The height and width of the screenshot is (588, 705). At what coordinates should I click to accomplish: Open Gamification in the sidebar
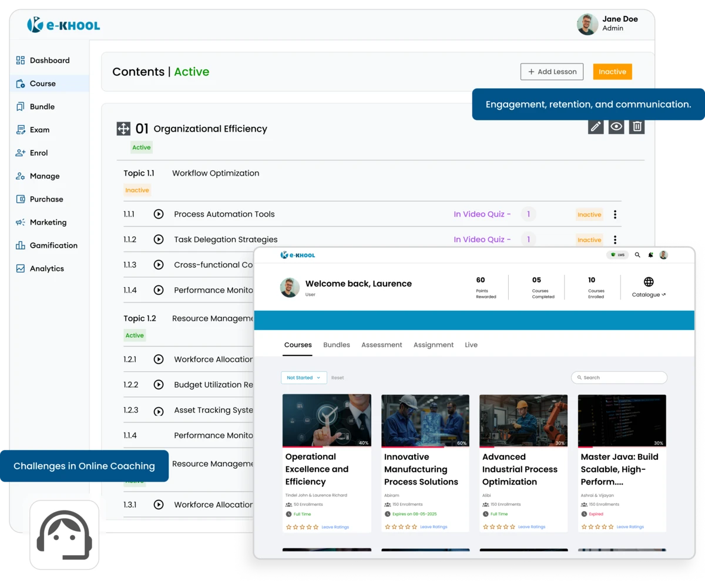[53, 246]
